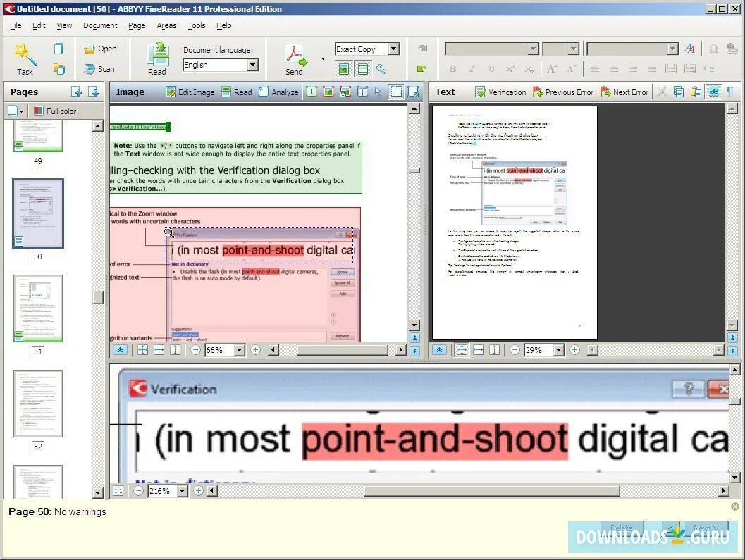This screenshot has width=745, height=560.
Task: Open the font size dropdown
Action: click(574, 49)
